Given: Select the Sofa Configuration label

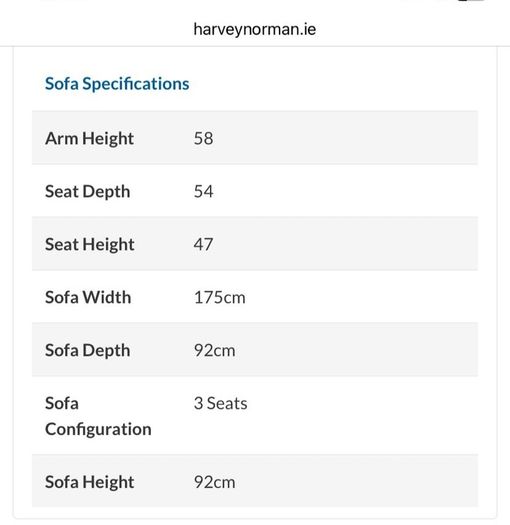Looking at the screenshot, I should (98, 416).
